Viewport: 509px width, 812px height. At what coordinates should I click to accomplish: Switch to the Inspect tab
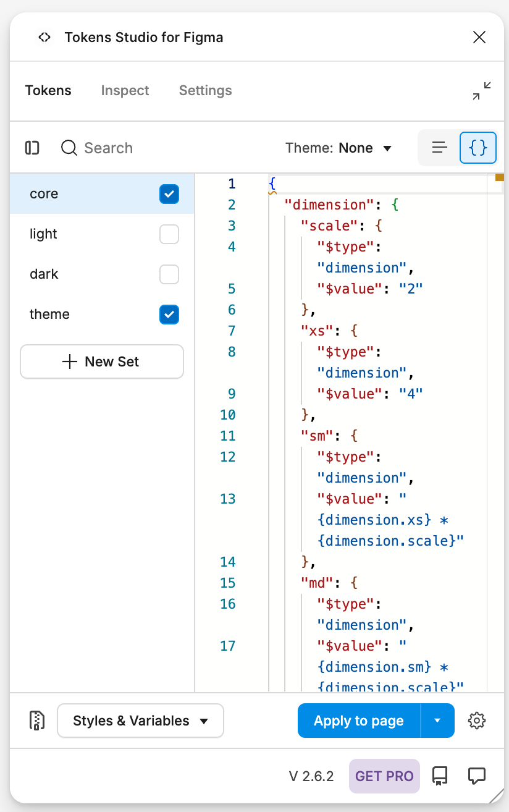tap(125, 91)
